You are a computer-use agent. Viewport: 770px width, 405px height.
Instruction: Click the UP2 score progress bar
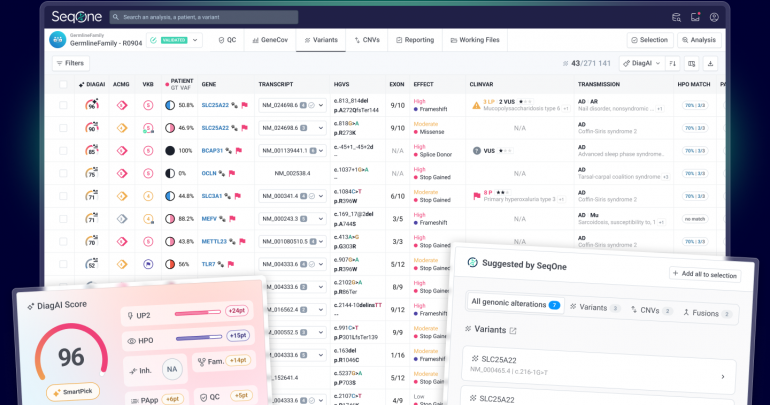click(198, 313)
